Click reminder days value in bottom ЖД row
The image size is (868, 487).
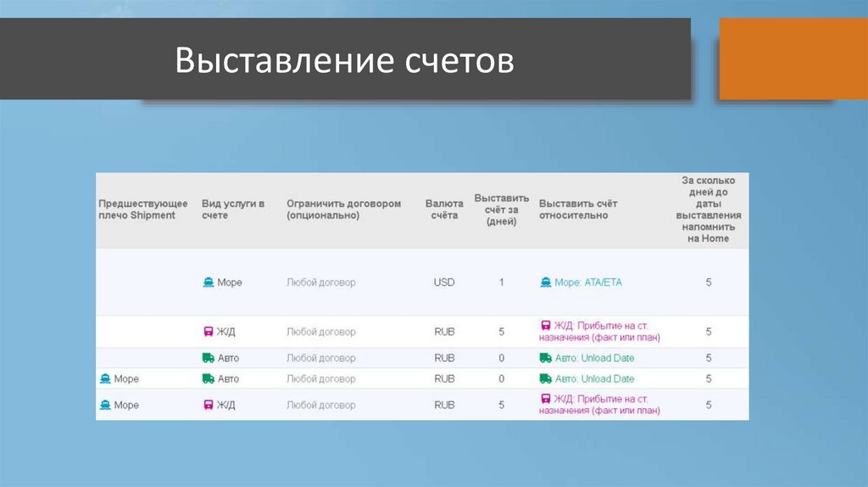pos(709,405)
